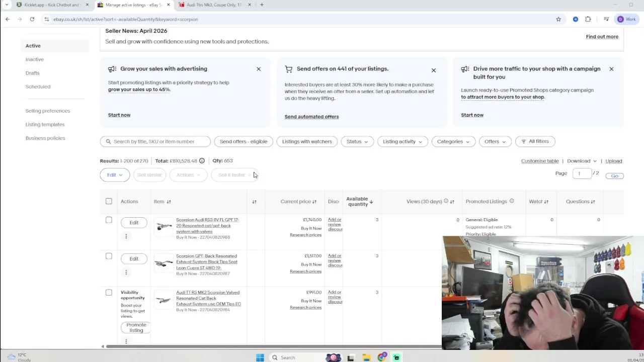Screen dimensions: 644x362
Task: Go to Inactive listings in sidebar
Action: [x=35, y=59]
